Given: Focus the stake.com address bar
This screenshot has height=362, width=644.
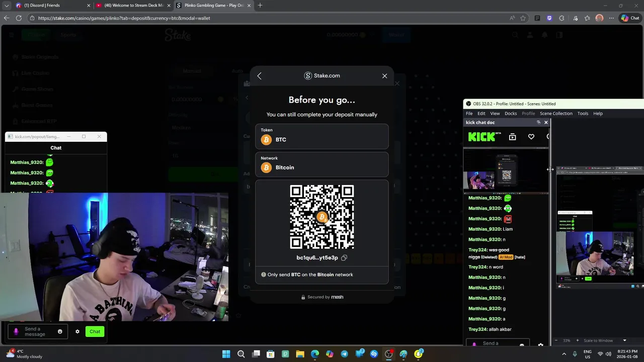Looking at the screenshot, I should (272, 18).
